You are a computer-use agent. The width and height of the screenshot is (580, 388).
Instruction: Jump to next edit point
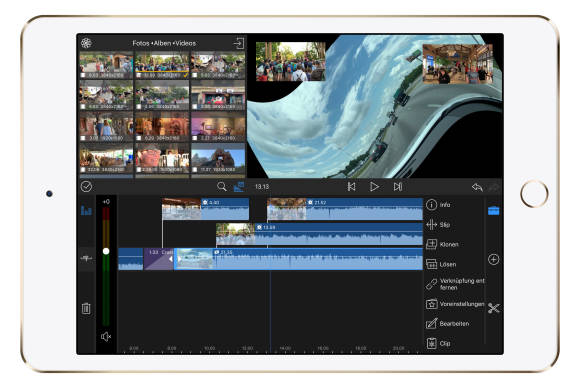coord(398,187)
